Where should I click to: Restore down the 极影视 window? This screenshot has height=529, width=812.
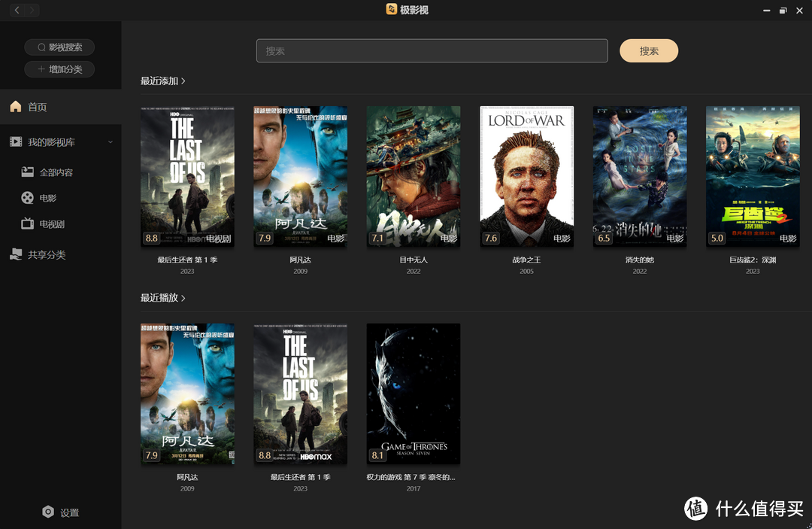783,11
